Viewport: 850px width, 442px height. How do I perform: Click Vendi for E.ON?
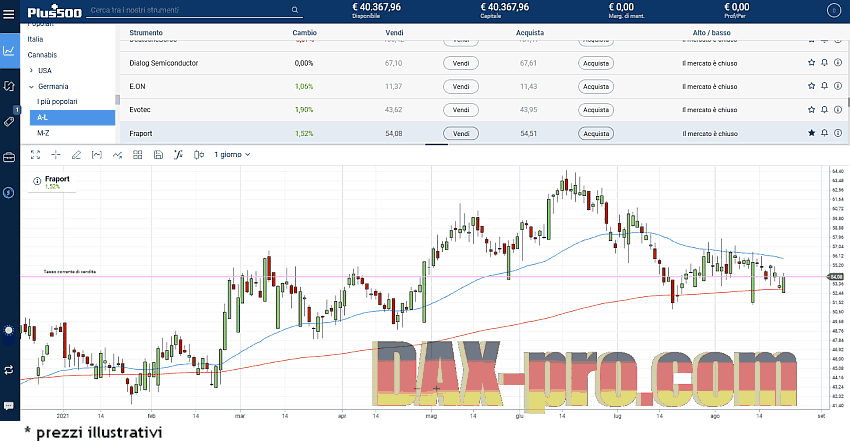point(461,86)
